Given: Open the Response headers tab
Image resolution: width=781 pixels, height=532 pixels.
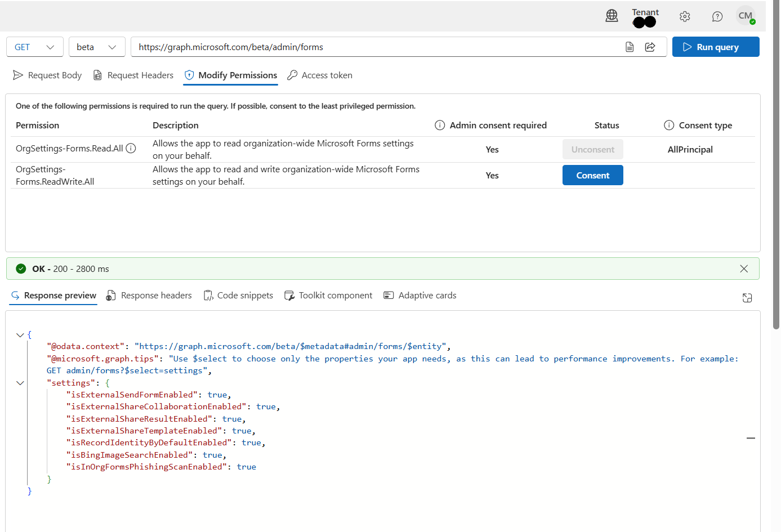Looking at the screenshot, I should 149,295.
